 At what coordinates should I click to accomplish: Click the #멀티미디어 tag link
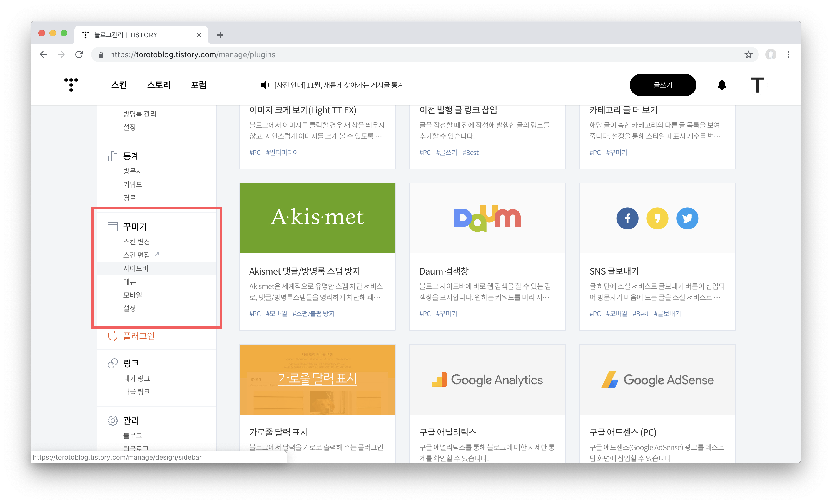282,153
